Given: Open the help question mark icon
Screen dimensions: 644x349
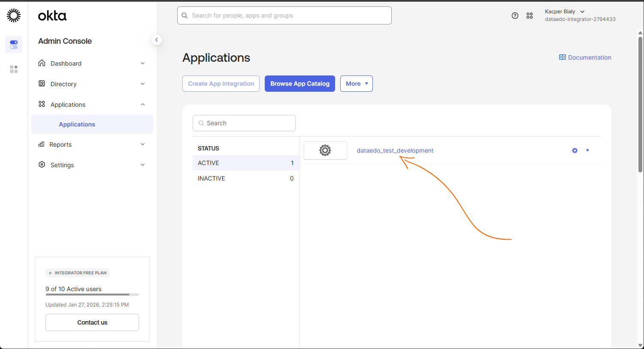Looking at the screenshot, I should (515, 15).
